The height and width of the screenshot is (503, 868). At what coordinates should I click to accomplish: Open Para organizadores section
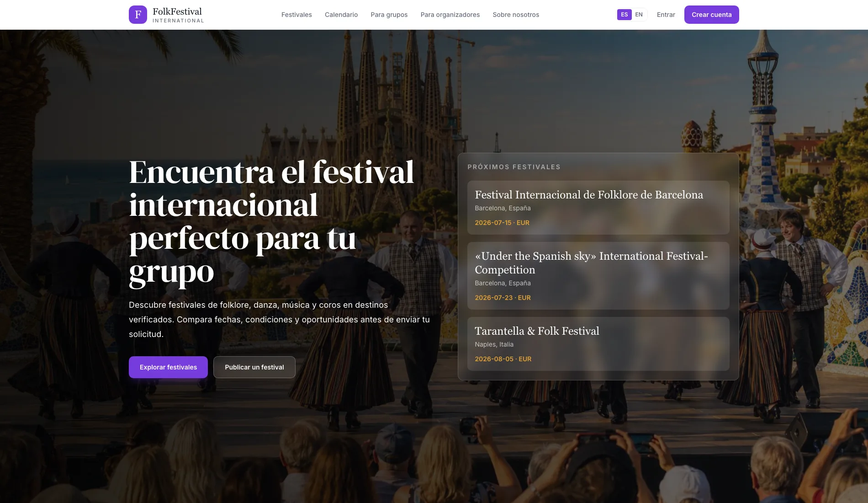[450, 15]
